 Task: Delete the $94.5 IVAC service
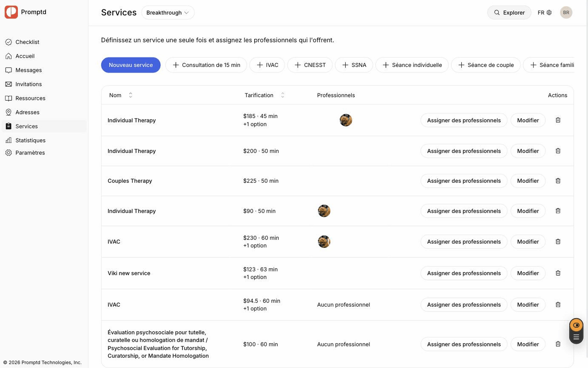tap(558, 305)
